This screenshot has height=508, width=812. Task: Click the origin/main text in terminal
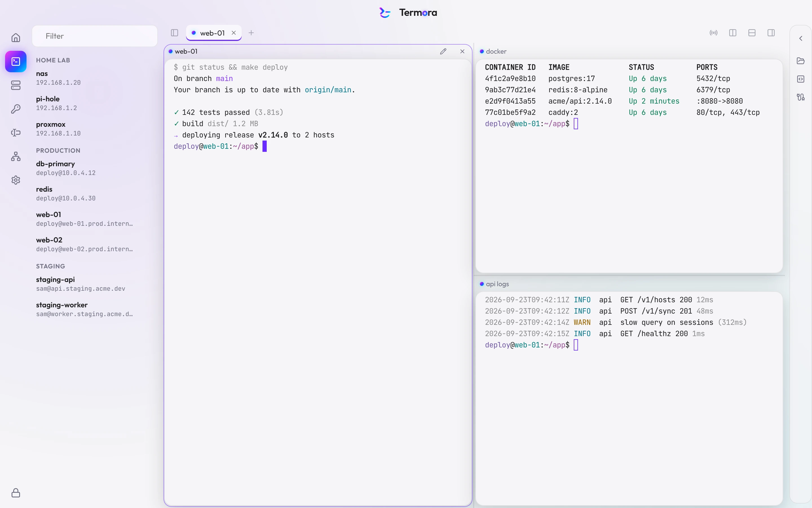(x=328, y=90)
